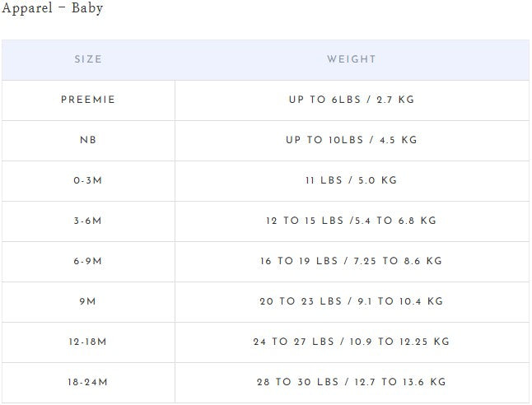
Task: Select the 12-18M size cell
Action: [x=88, y=342]
